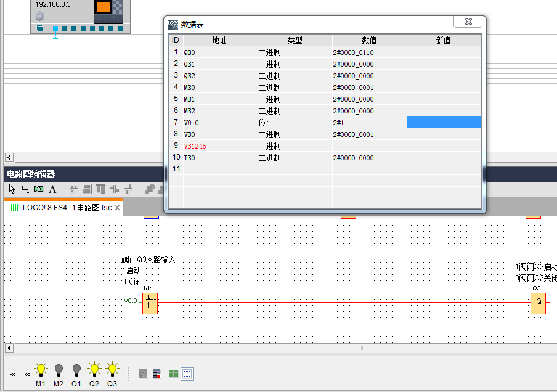Click the V0.0 label beside NI1
The height and width of the screenshot is (392, 557).
[131, 301]
